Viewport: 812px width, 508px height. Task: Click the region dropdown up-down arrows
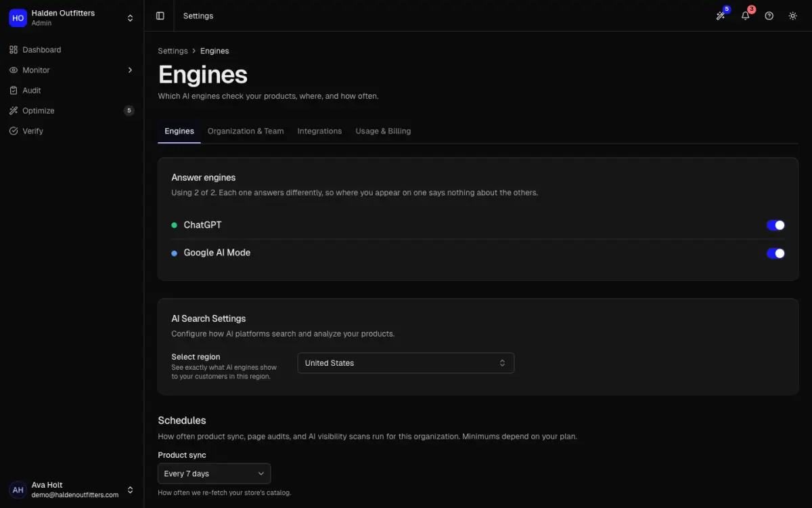click(502, 363)
